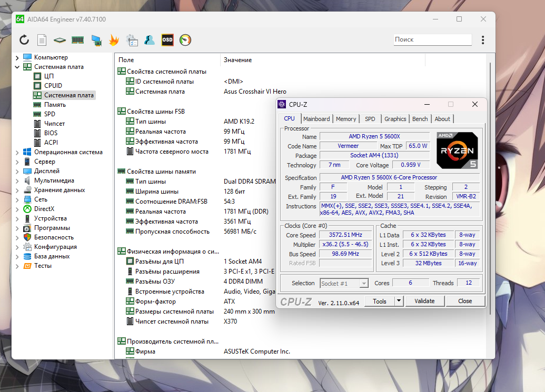Select CPUID in the tree
The height and width of the screenshot is (392, 545).
(48, 85)
